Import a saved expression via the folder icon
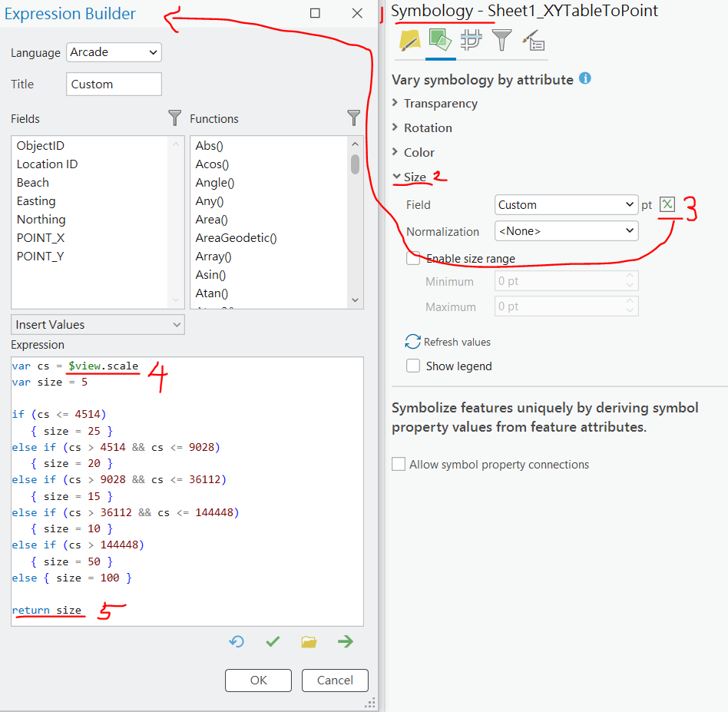728x712 pixels. coord(309,641)
